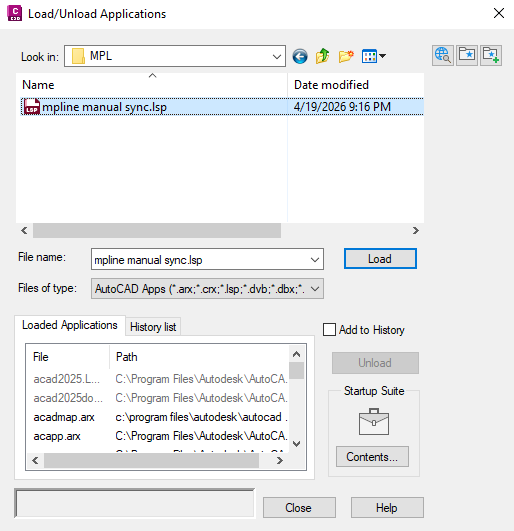Open Startup Suite Contents button
Viewport: 514px width, 531px height.
pos(372,457)
